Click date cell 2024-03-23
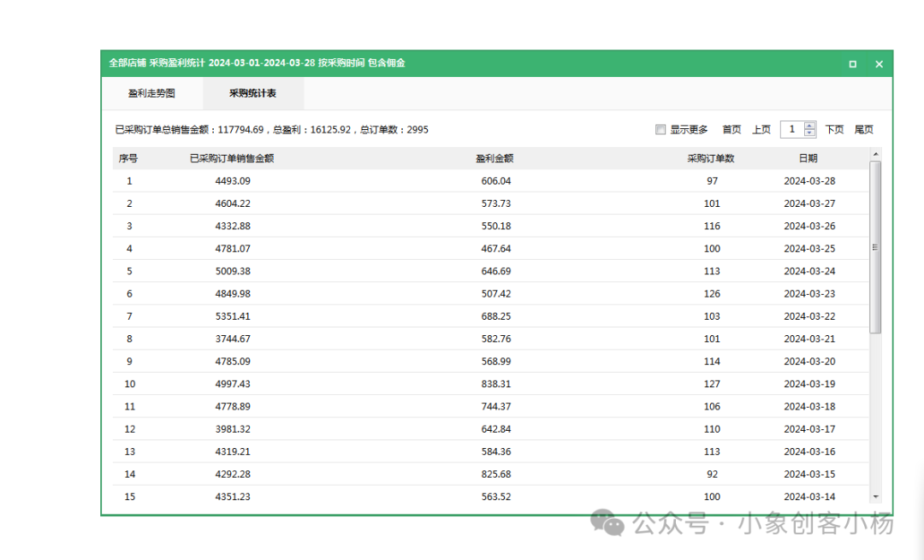The image size is (924, 560). (x=809, y=294)
